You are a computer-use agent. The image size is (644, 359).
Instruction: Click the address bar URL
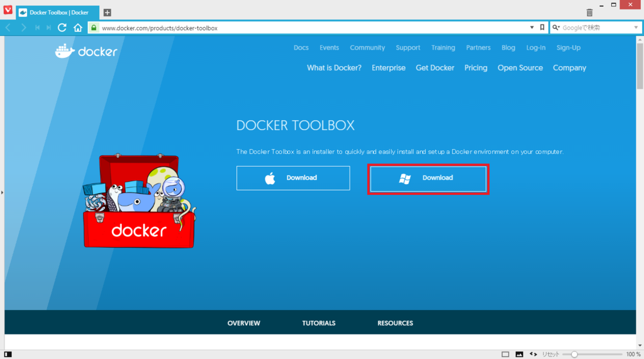pos(160,28)
